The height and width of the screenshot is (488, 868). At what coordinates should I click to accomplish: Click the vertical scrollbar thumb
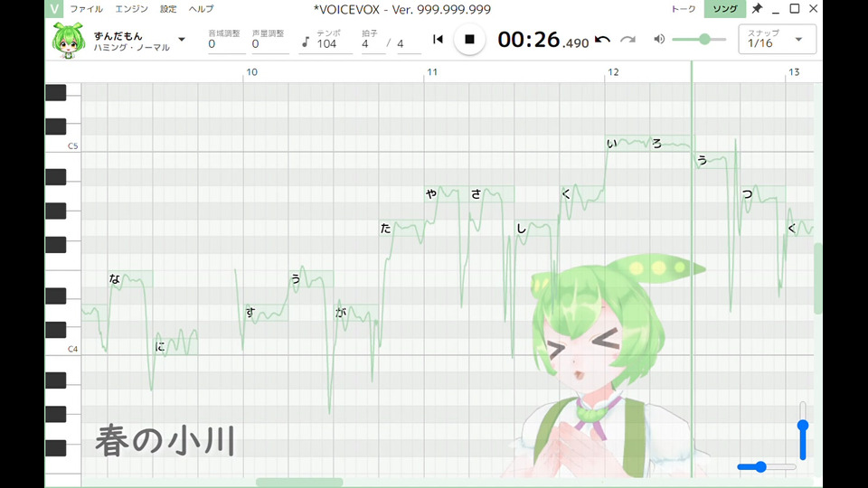point(817,278)
